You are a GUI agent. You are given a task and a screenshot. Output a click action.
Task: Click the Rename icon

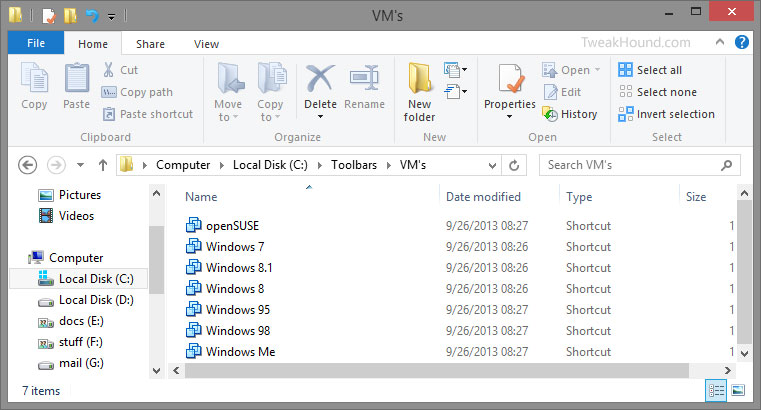point(364,78)
